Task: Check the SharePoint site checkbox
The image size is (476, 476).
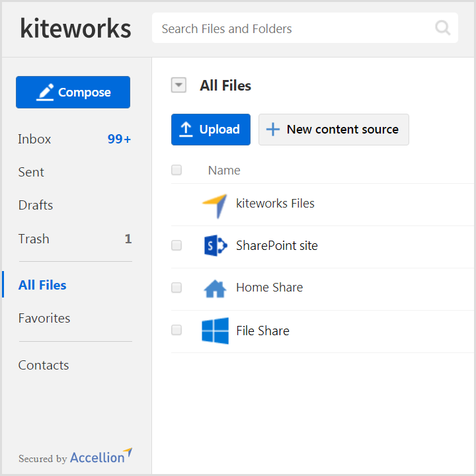Action: pyautogui.click(x=177, y=245)
